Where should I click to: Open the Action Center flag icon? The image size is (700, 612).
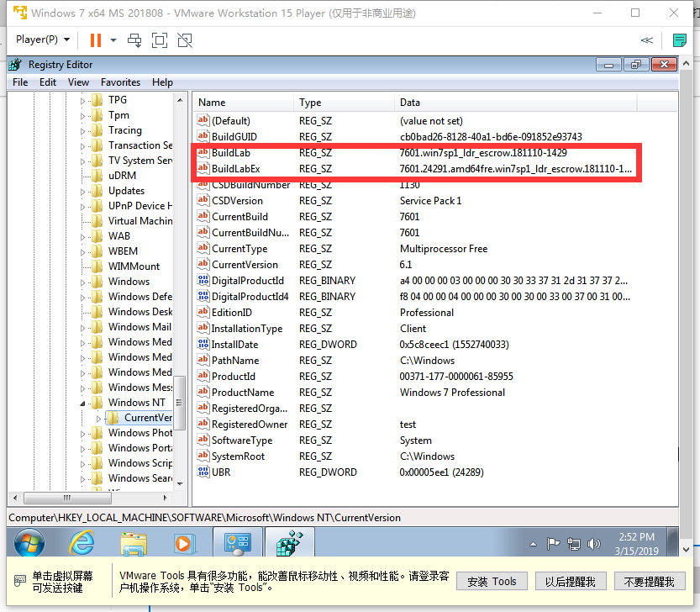(553, 544)
